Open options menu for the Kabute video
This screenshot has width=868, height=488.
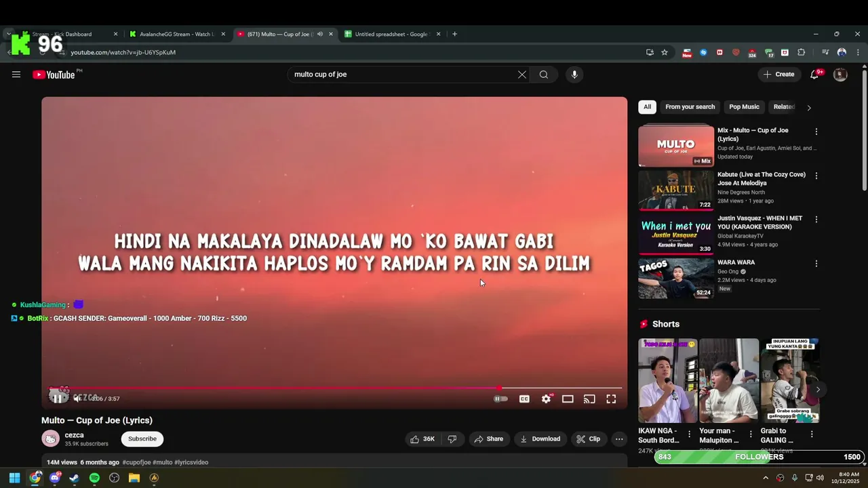point(816,176)
